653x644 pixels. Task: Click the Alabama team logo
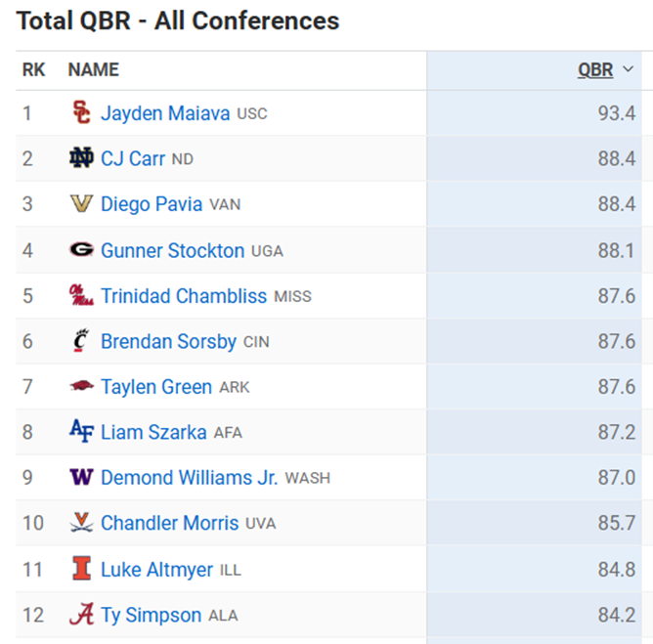(x=82, y=615)
